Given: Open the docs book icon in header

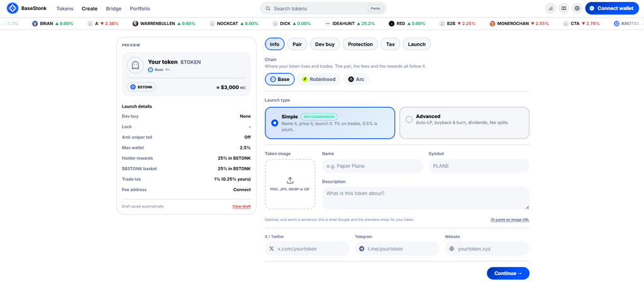Looking at the screenshot, I should point(564,8).
